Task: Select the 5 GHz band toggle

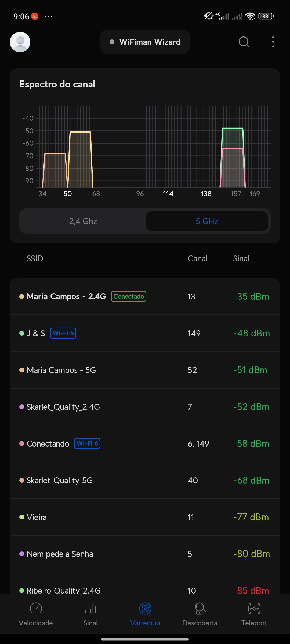Action: 207,221
